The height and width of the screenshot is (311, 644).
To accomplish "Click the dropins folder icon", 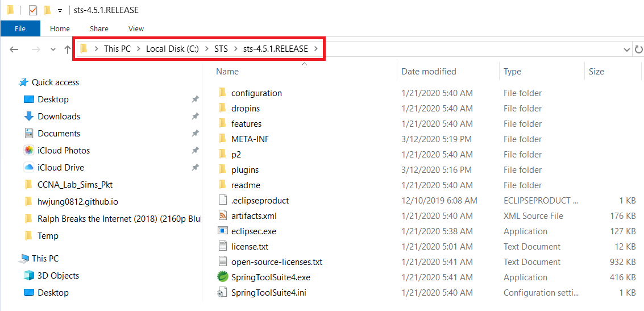I will [x=222, y=109].
